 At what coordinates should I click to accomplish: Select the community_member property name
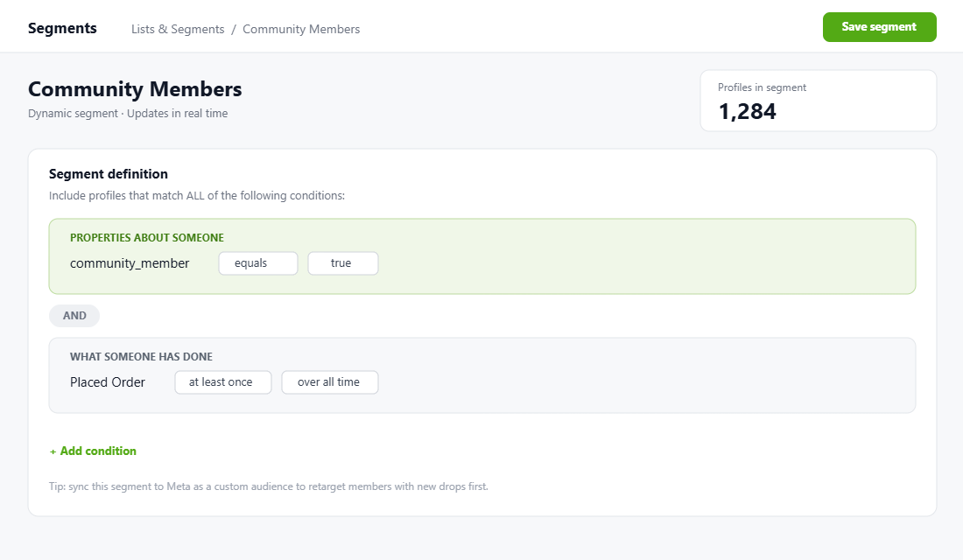(130, 263)
